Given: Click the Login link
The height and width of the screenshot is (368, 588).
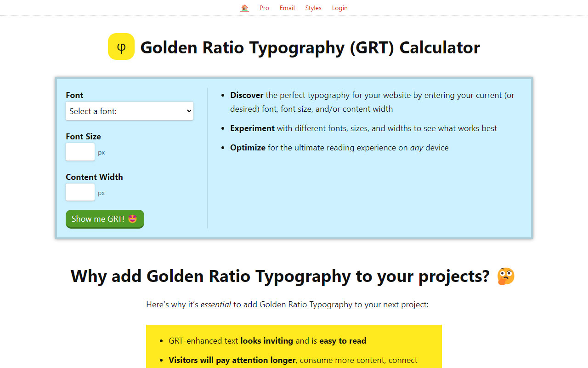Looking at the screenshot, I should point(339,8).
